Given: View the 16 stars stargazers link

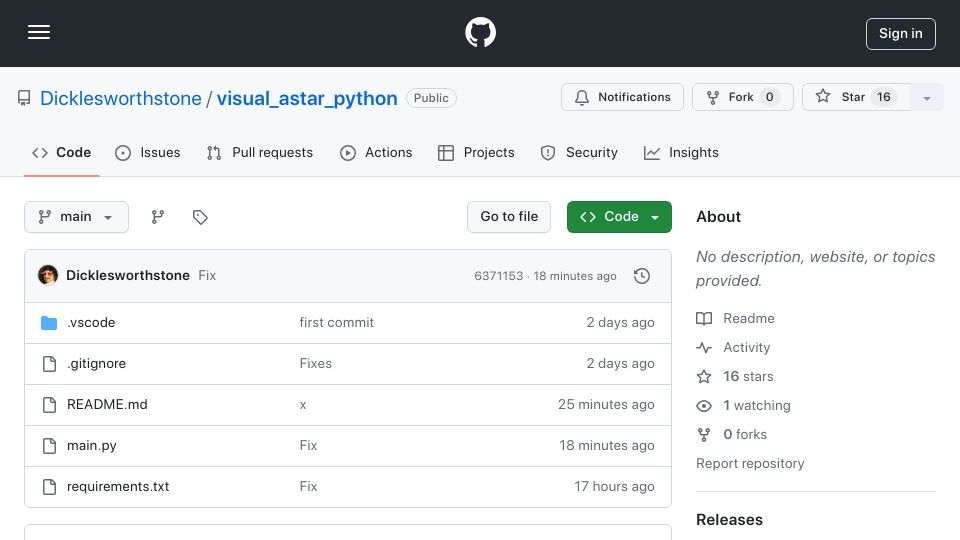Looking at the screenshot, I should pos(735,377).
